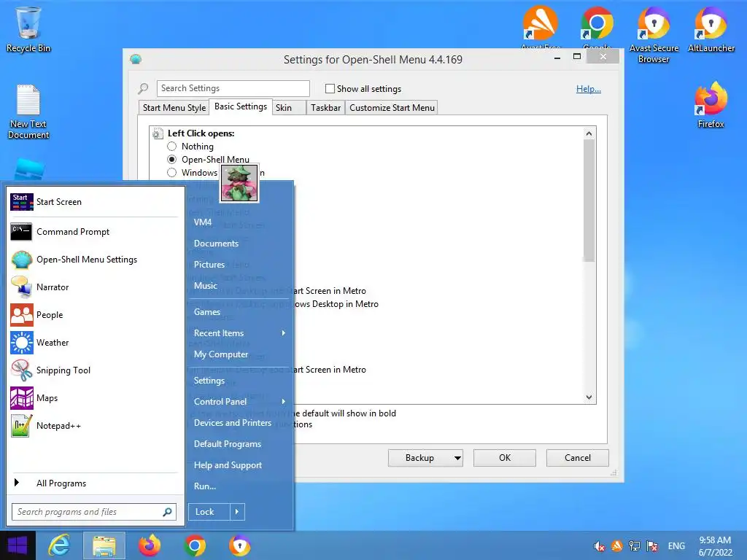The height and width of the screenshot is (560, 747).
Task: Click the Action Center flag icon
Action: [651, 546]
